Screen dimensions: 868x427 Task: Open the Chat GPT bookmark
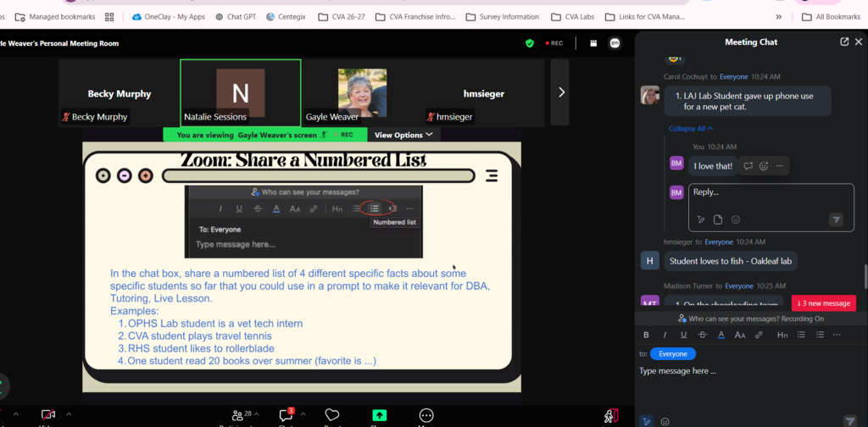(x=236, y=17)
